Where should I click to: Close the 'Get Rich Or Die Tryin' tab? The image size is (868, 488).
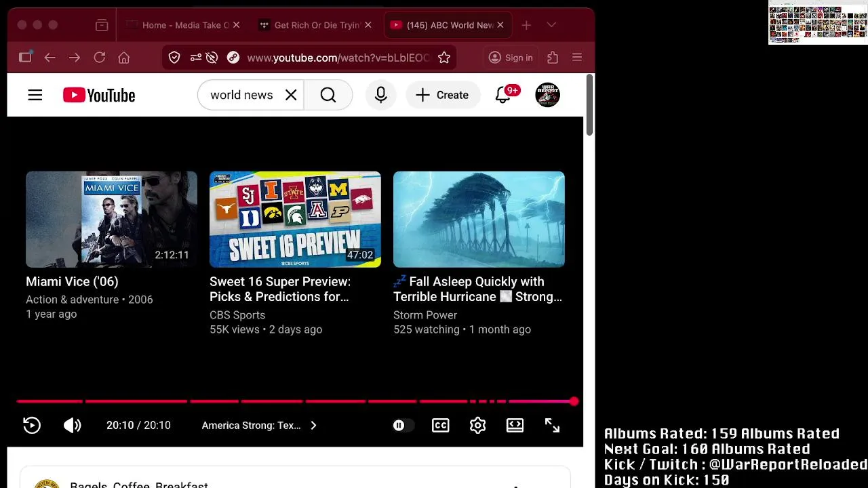(x=368, y=25)
